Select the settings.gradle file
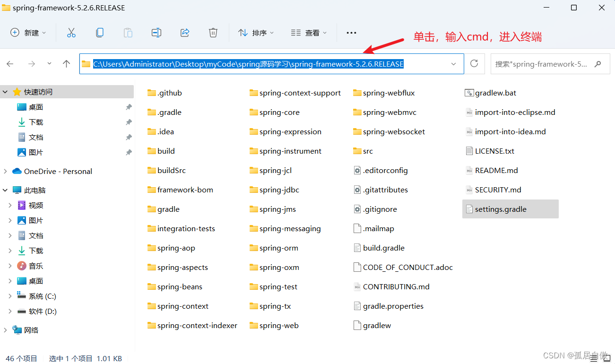The height and width of the screenshot is (364, 615). point(510,209)
